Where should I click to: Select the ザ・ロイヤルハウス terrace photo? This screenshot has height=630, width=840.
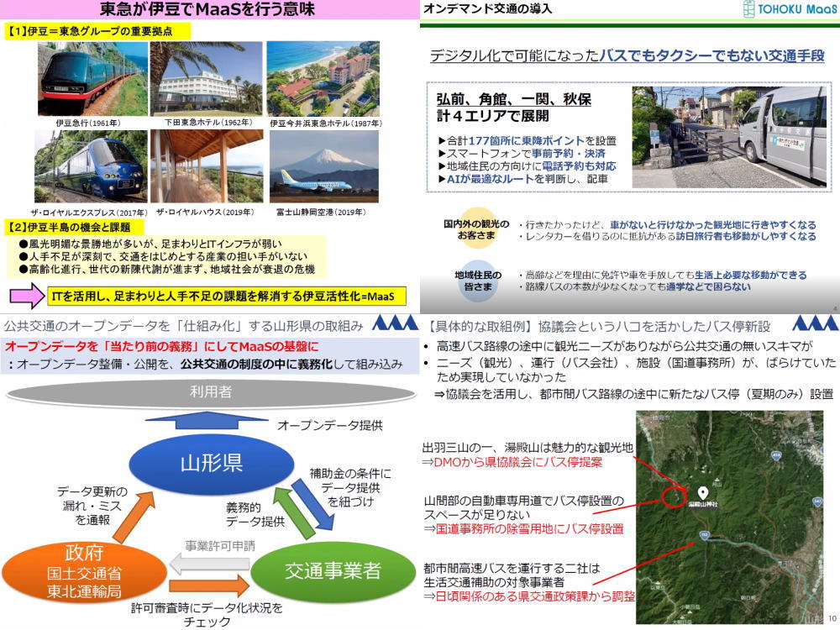pyautogui.click(x=207, y=166)
